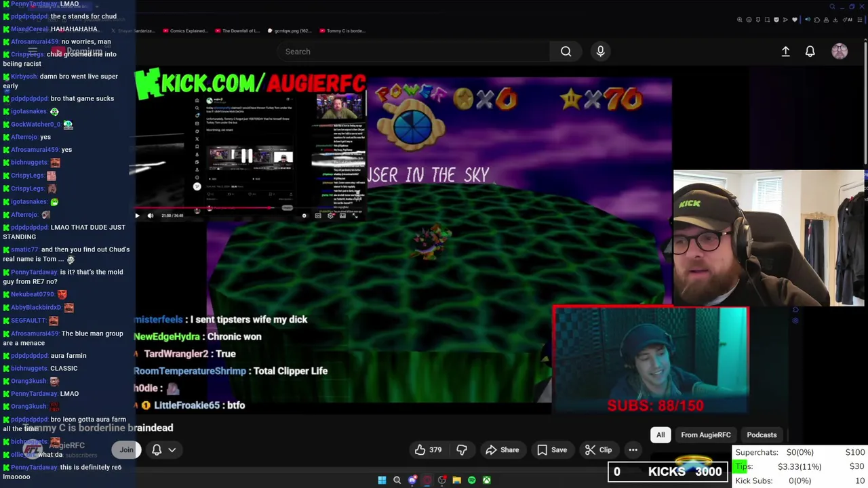Open Discord from the taskbar
Screen dimensions: 868x488
(x=412, y=481)
